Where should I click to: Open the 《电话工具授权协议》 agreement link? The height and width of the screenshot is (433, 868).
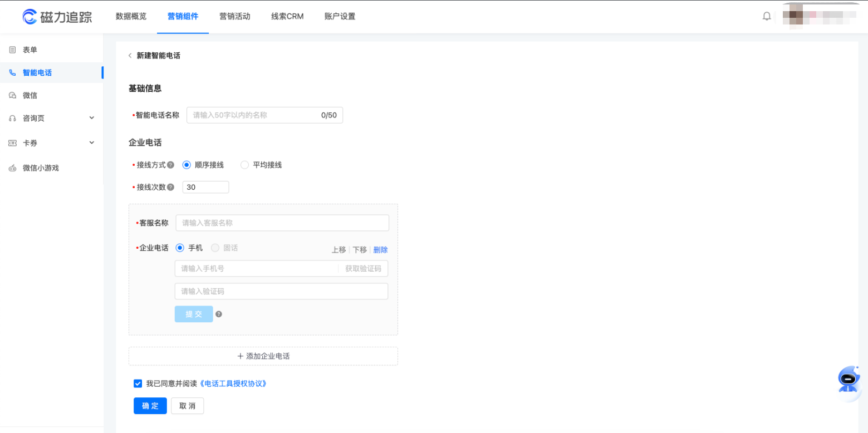click(x=232, y=383)
